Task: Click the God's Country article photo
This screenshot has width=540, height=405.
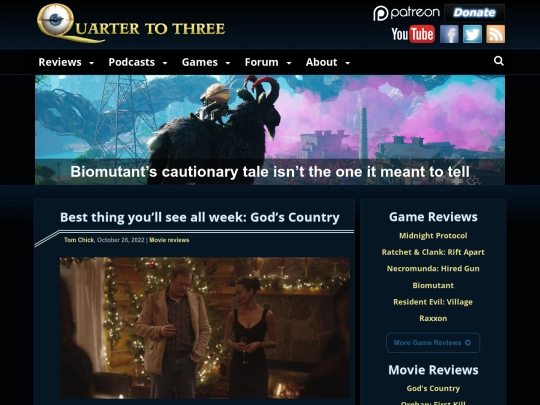Action: click(x=205, y=328)
